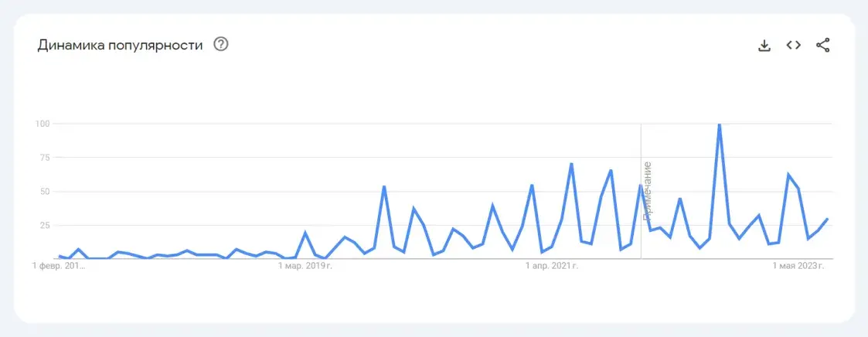Select the small peak near 1 мар. 2019 г.

pyautogui.click(x=305, y=233)
